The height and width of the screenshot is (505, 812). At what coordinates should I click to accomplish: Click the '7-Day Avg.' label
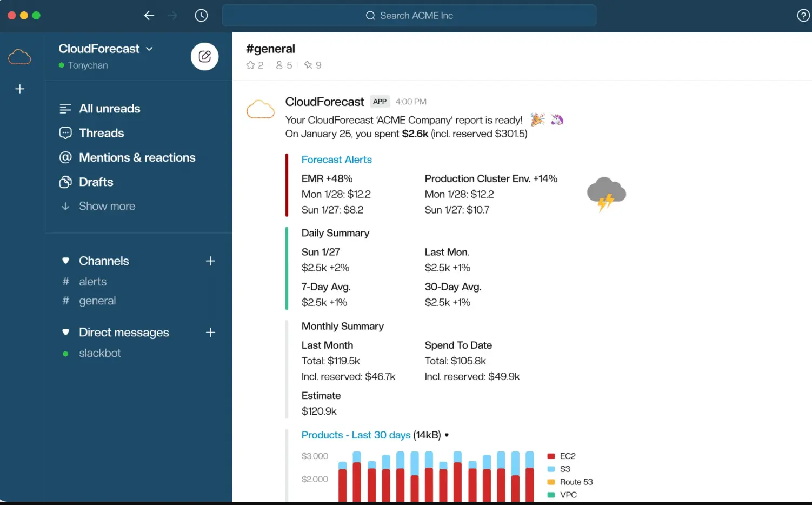326,287
